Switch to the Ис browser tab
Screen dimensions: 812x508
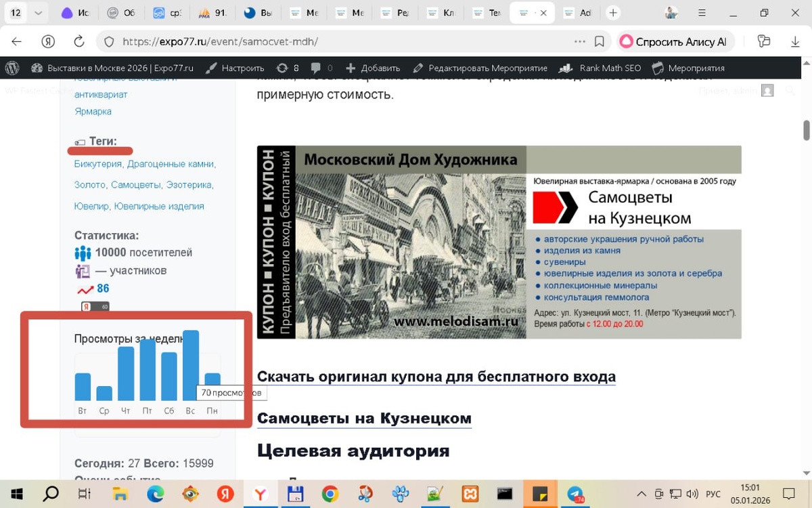74,13
